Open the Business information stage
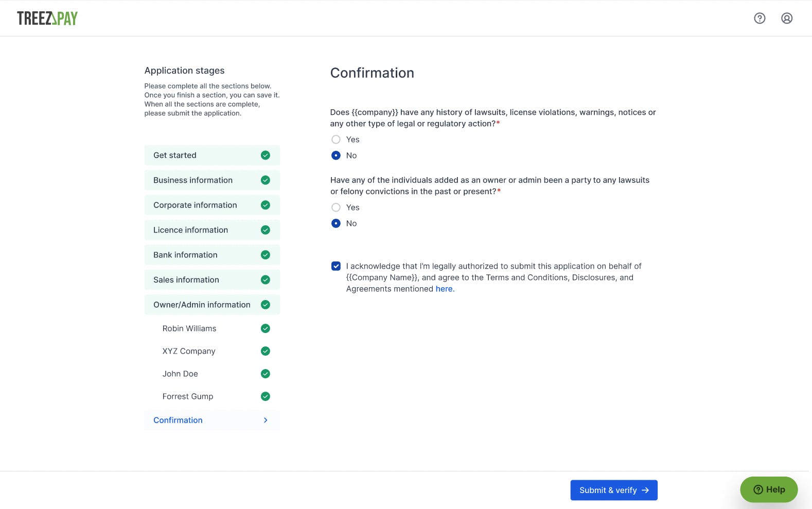This screenshot has height=509, width=812. coord(193,180)
